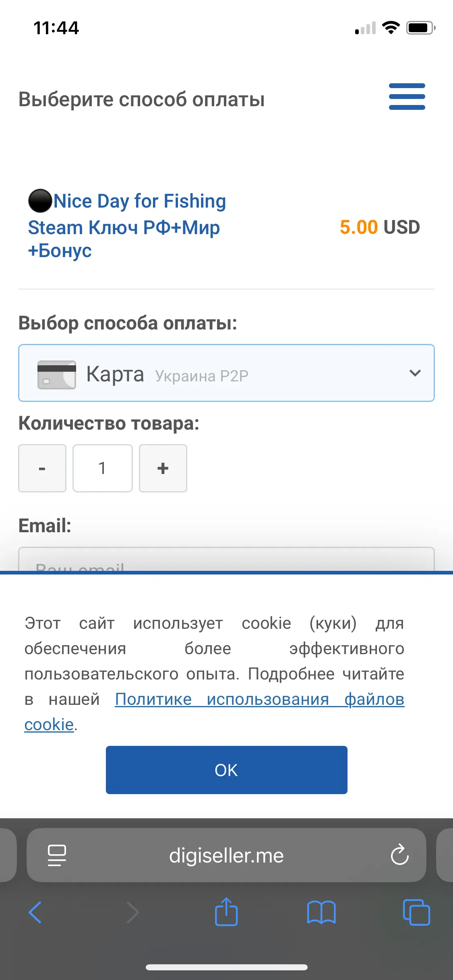Screen dimensions: 453x980
Task: Reload the page with refresh icon
Action: [399, 854]
